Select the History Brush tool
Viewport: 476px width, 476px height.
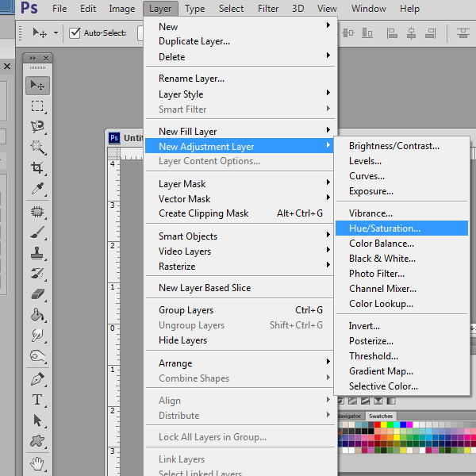37,274
